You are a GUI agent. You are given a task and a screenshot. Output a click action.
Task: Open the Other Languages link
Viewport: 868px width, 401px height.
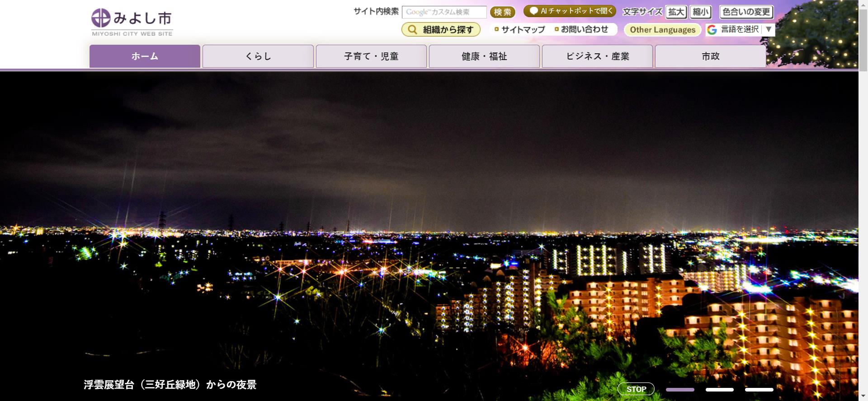(662, 30)
